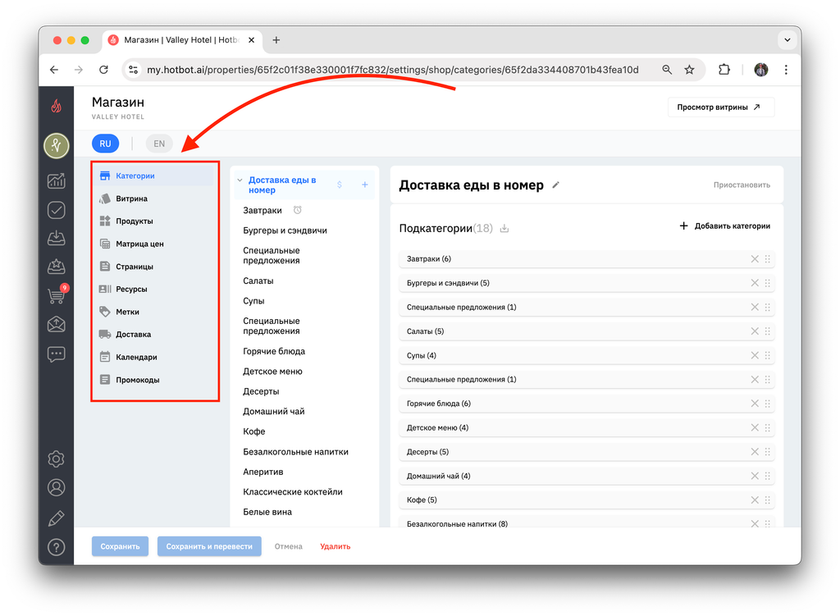Open a new browser tab

click(276, 39)
